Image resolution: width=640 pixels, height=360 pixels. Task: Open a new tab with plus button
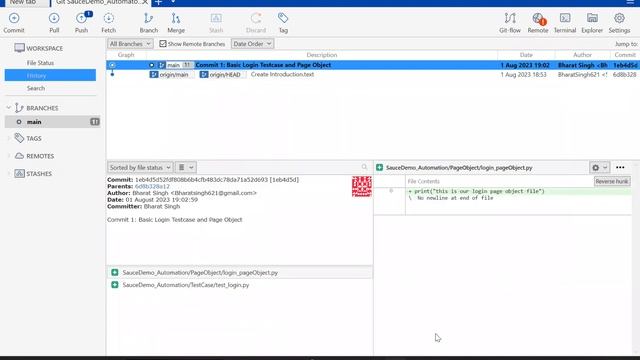click(159, 2)
